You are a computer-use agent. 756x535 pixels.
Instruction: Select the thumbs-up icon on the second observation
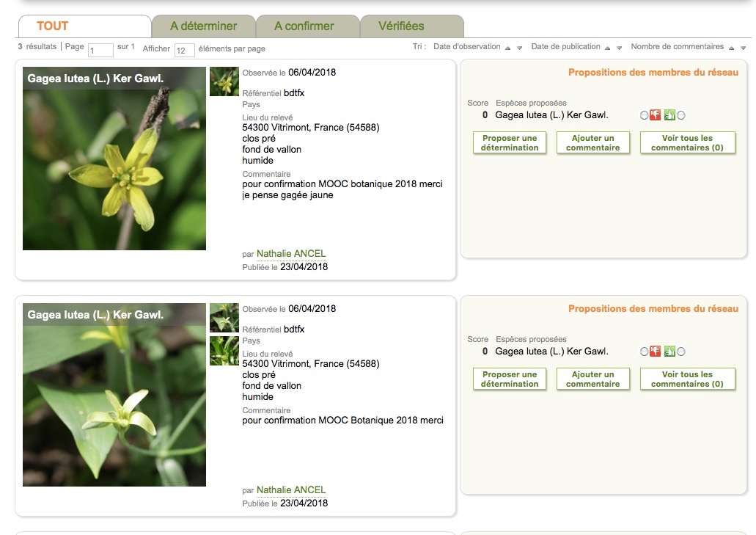[669, 351]
